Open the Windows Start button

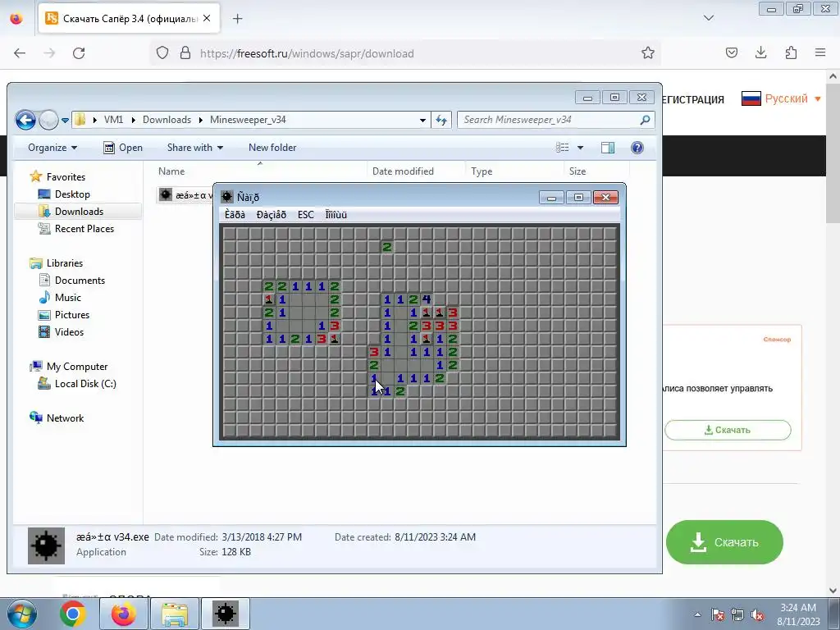click(x=21, y=614)
